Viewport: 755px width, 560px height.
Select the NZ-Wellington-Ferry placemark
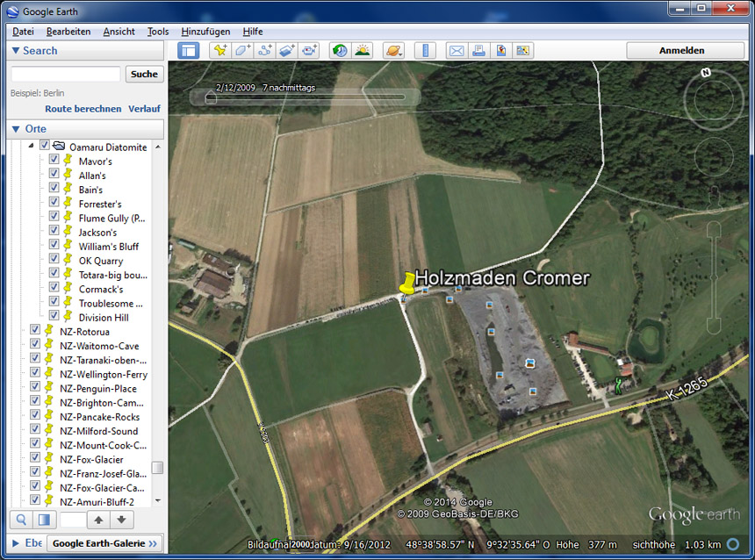click(104, 375)
